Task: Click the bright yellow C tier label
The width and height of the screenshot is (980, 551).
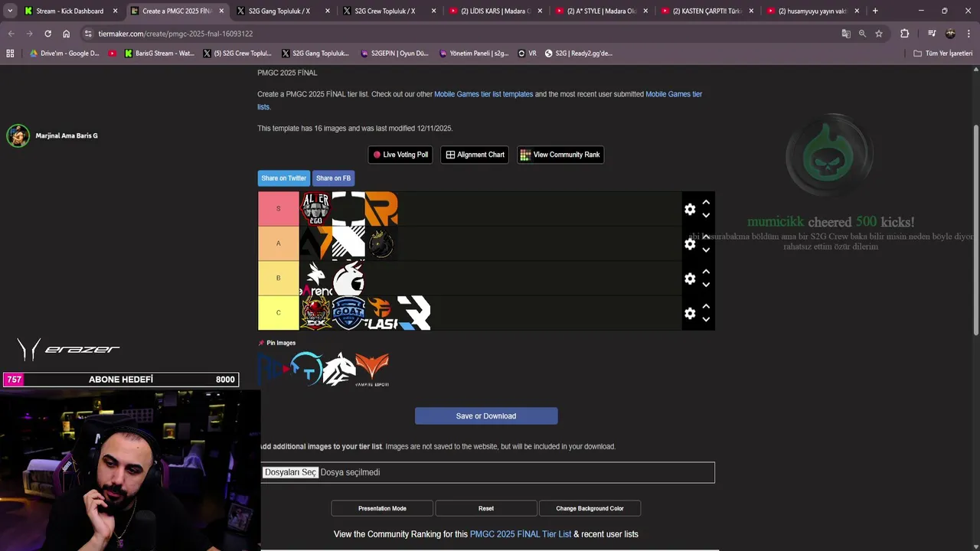Action: click(278, 313)
